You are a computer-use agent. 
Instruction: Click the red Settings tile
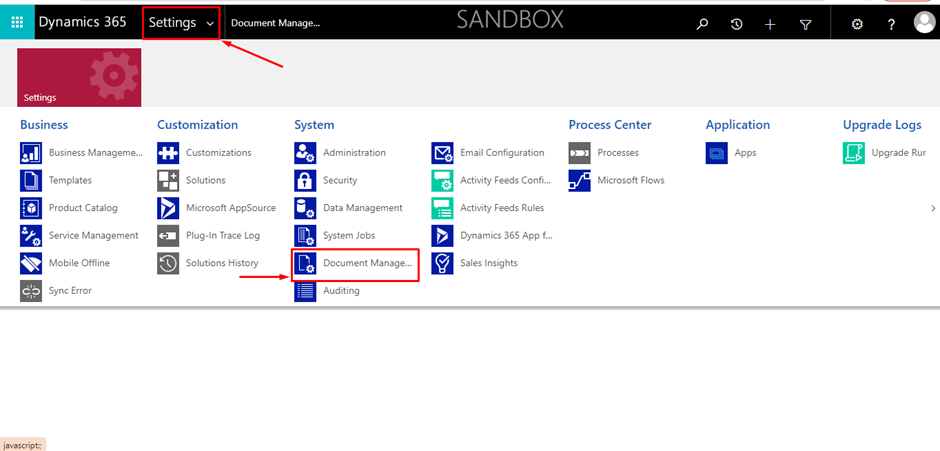79,77
